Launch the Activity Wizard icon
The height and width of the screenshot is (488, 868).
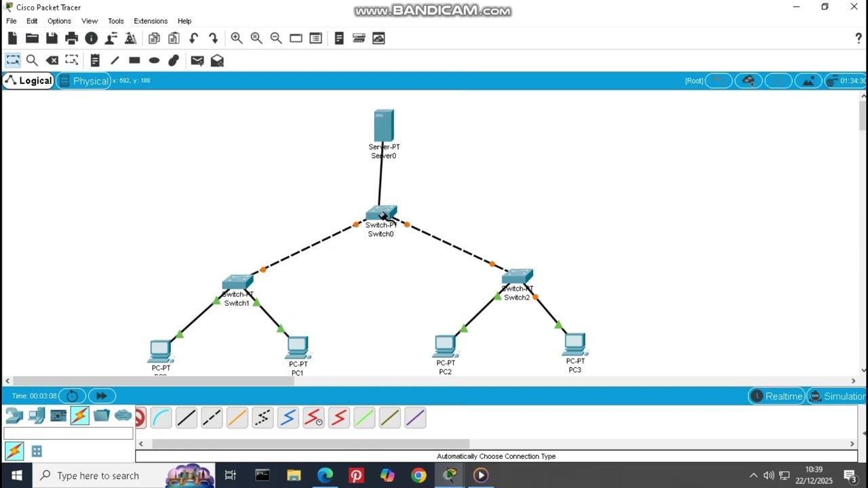point(131,39)
